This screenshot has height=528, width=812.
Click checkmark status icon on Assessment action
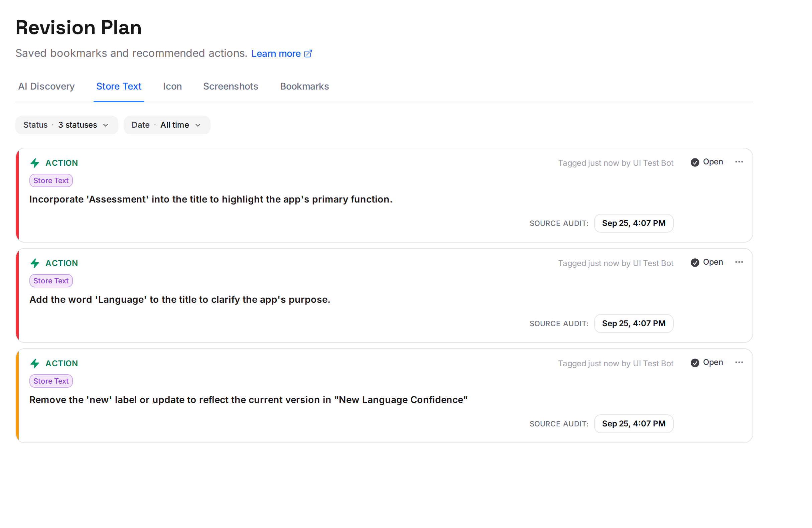click(695, 162)
